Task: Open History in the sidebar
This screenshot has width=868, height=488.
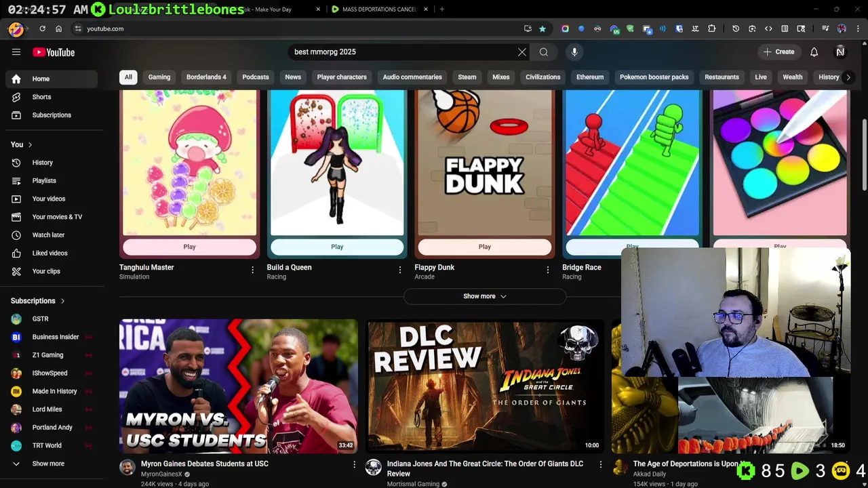Action: click(52, 163)
